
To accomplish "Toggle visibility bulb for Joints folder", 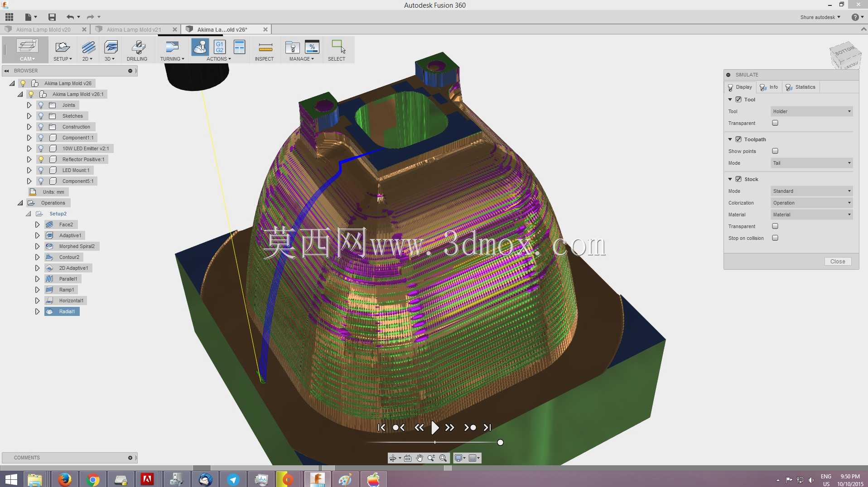I will (x=41, y=105).
